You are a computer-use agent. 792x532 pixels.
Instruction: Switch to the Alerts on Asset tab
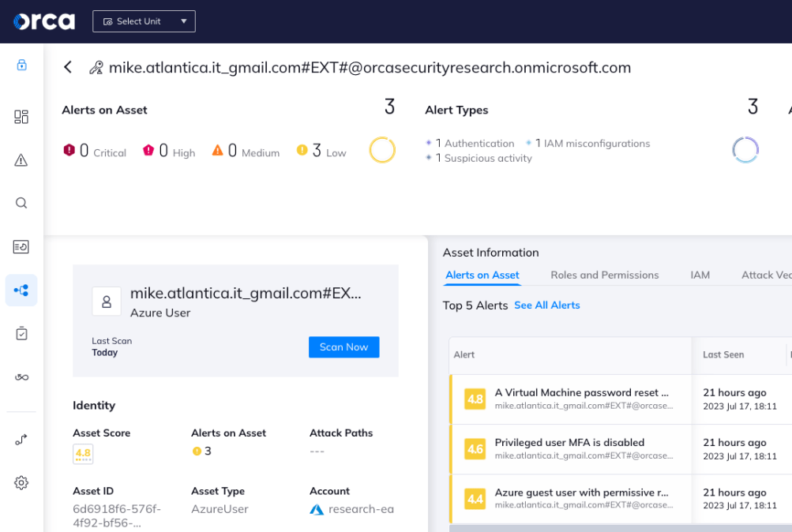pos(482,275)
